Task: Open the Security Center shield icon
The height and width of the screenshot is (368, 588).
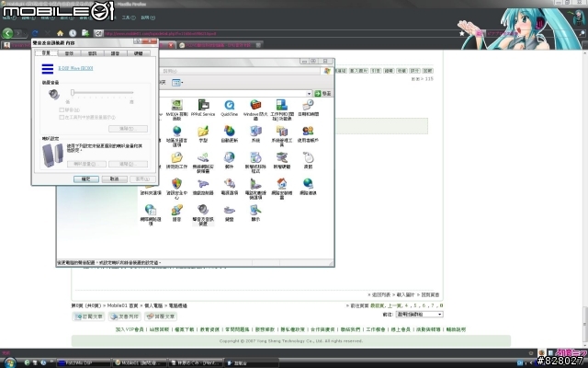Action: 176,188
